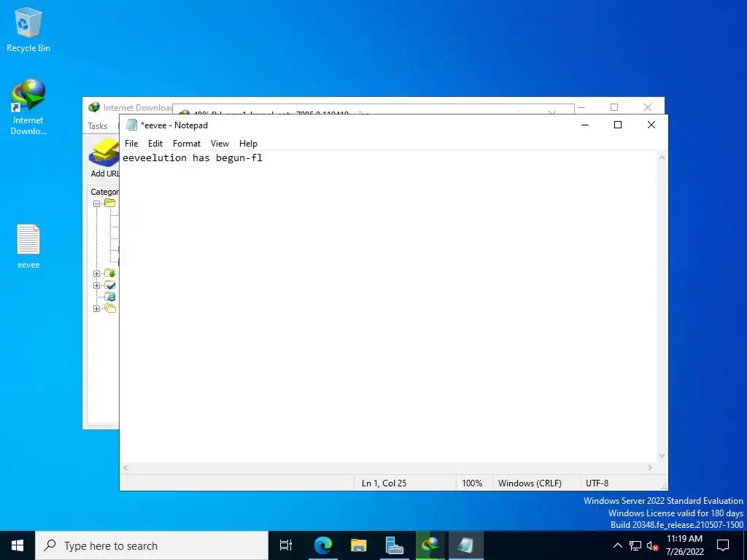This screenshot has height=560, width=747.
Task: Click the "UTF-8" encoding status entry
Action: point(597,483)
